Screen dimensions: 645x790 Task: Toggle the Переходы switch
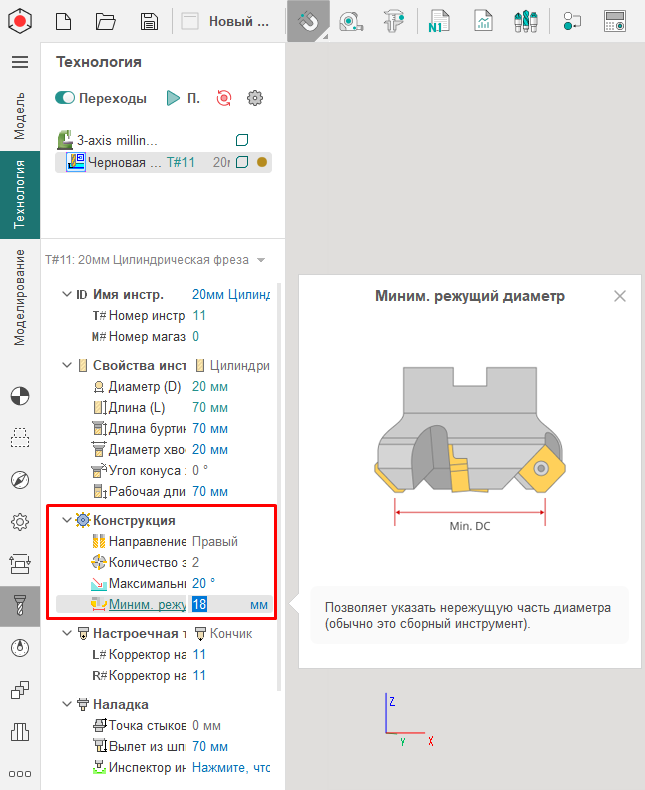coord(66,98)
